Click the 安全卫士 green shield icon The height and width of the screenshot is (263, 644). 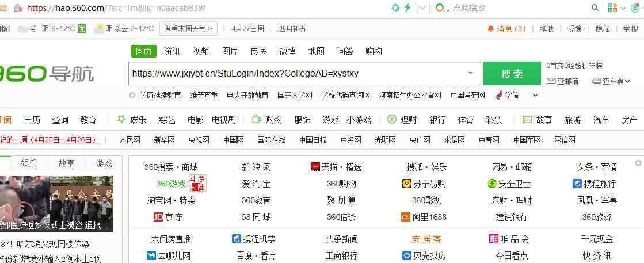tap(492, 184)
